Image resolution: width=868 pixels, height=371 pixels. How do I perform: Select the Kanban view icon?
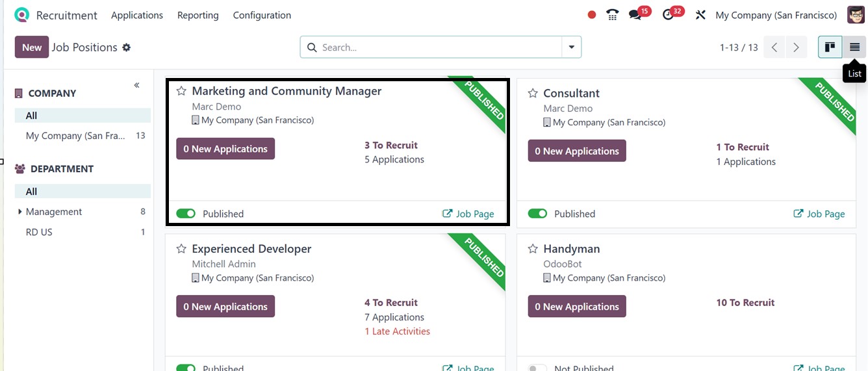[830, 47]
